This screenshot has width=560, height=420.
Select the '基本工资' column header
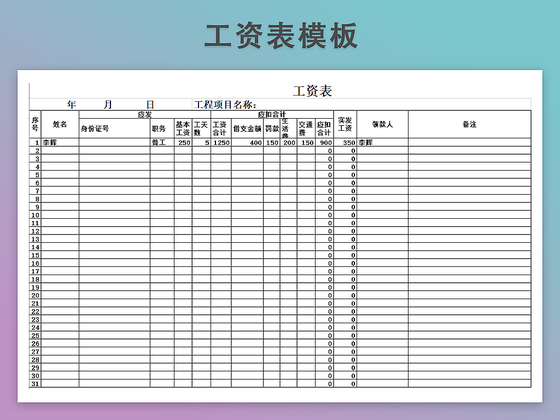coord(183,129)
